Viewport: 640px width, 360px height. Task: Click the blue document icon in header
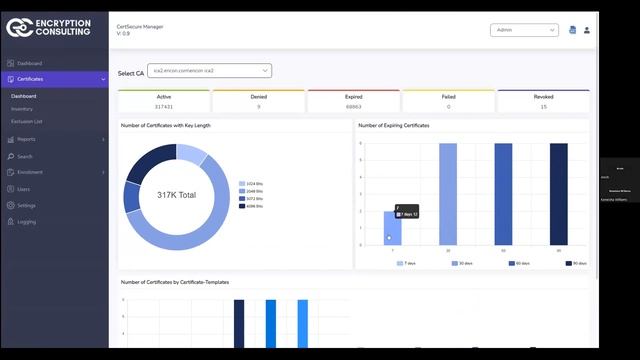573,30
